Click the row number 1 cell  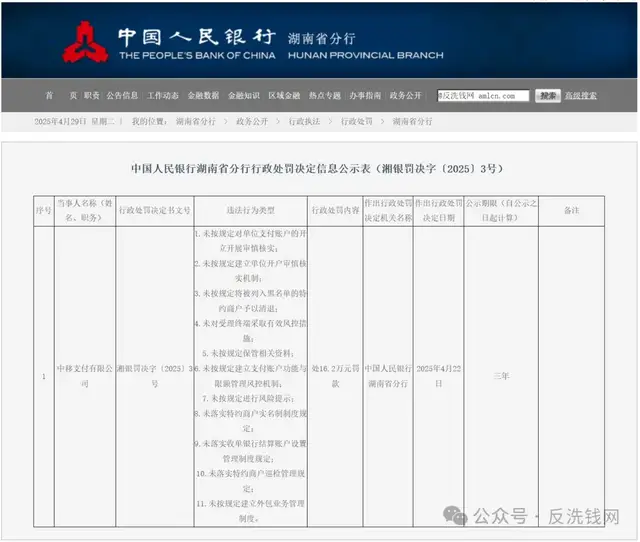[x=44, y=376]
